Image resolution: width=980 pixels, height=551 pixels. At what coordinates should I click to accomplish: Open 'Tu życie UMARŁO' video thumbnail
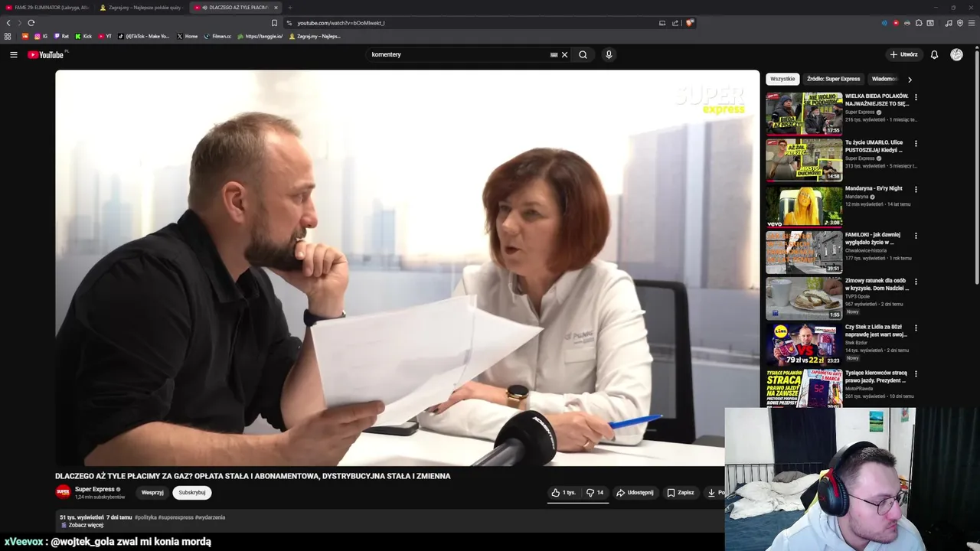[804, 159]
